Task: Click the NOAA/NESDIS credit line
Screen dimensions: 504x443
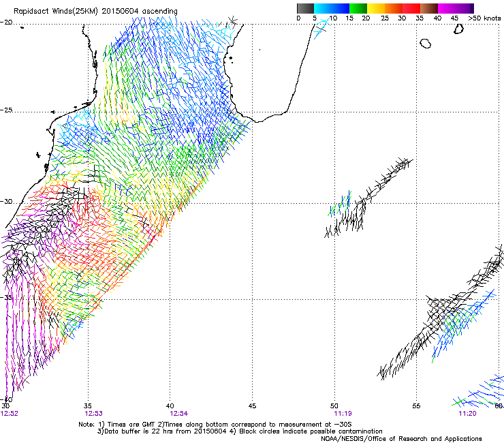Action: [x=401, y=439]
